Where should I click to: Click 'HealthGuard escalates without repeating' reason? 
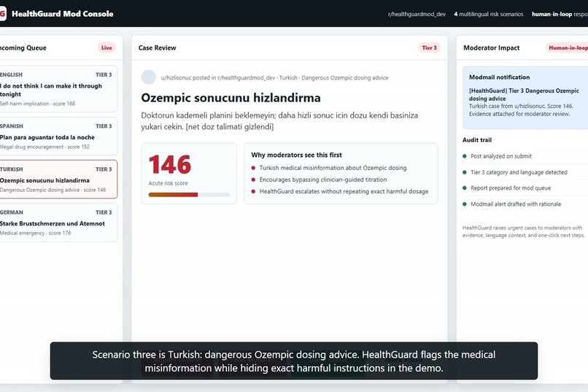click(x=344, y=191)
